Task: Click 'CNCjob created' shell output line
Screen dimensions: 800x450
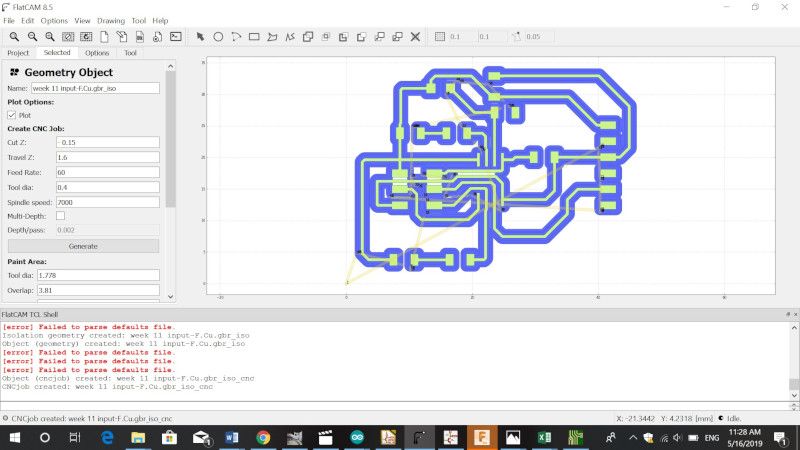Action: [x=107, y=387]
